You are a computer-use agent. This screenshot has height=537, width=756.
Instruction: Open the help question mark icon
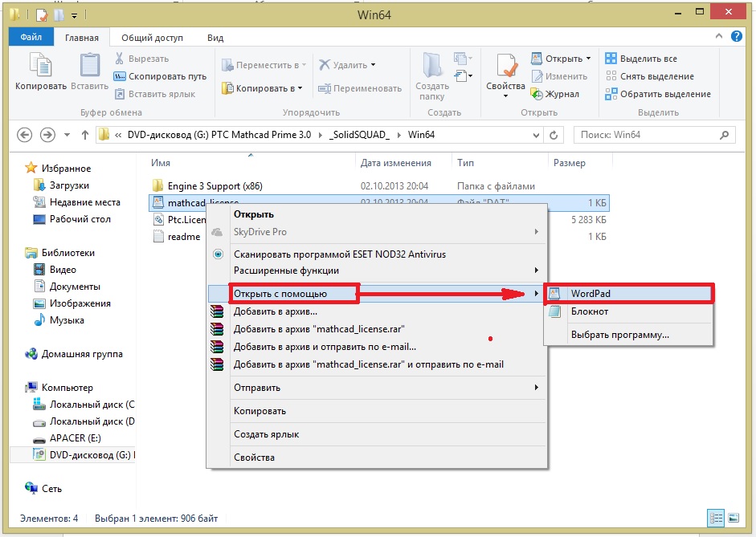pos(736,36)
